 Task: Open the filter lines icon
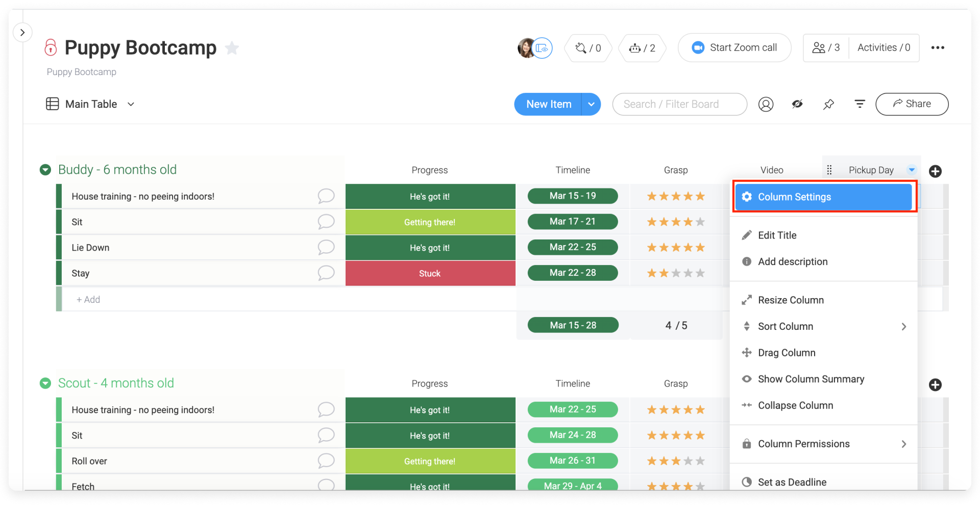860,104
